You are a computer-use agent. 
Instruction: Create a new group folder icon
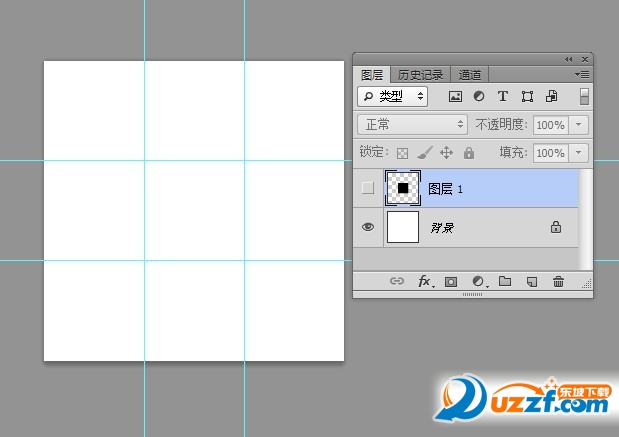tap(505, 281)
